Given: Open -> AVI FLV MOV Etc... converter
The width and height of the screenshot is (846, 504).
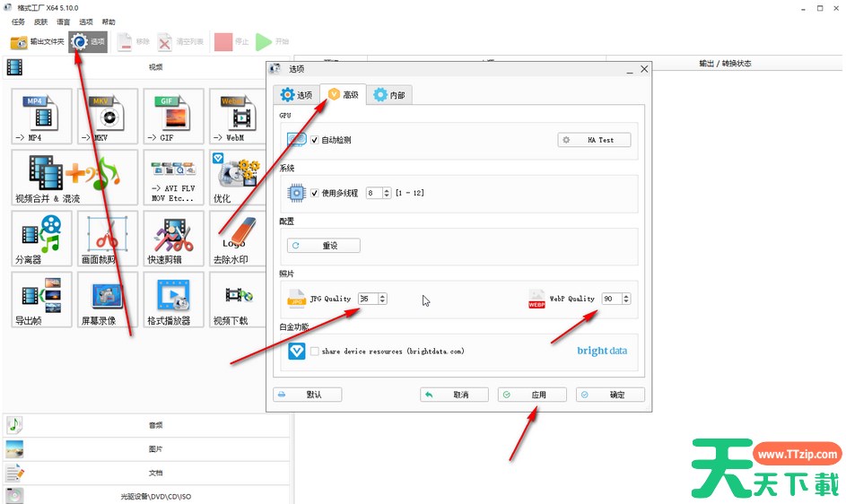Looking at the screenshot, I should (174, 178).
